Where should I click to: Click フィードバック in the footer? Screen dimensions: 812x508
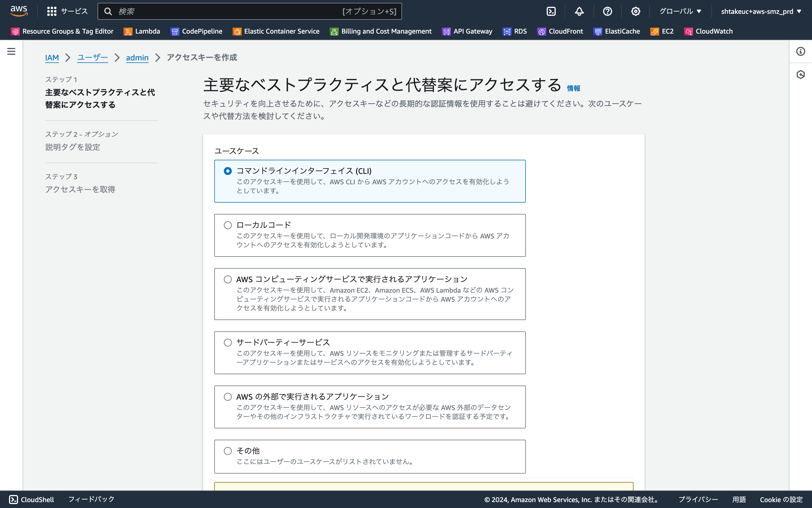point(91,499)
